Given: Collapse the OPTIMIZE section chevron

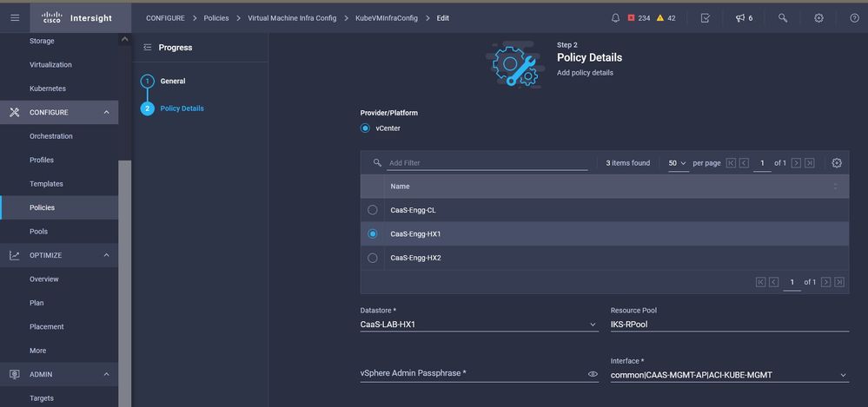Looking at the screenshot, I should coord(106,255).
